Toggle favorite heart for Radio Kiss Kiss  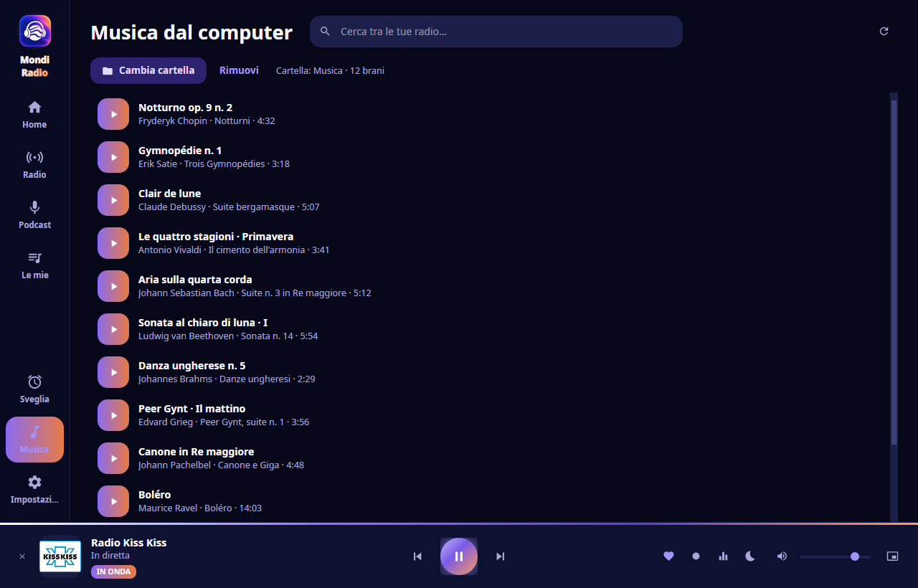[x=668, y=556]
